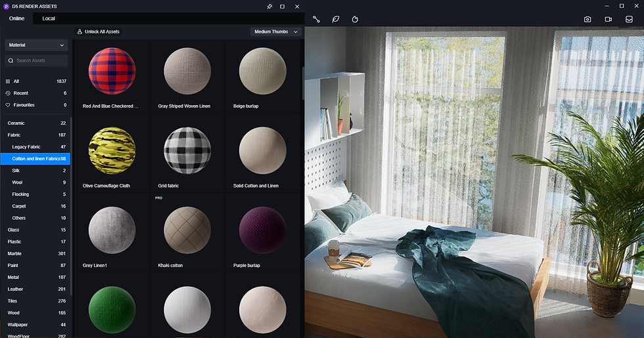The image size is (644, 338).
Task: Switch to the Local tab
Action: 49,18
